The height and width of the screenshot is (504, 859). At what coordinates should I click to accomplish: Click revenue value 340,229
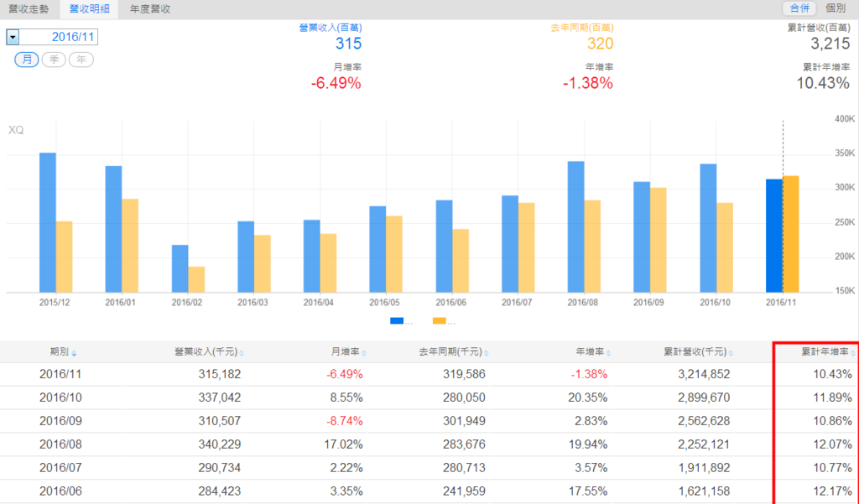point(219,444)
